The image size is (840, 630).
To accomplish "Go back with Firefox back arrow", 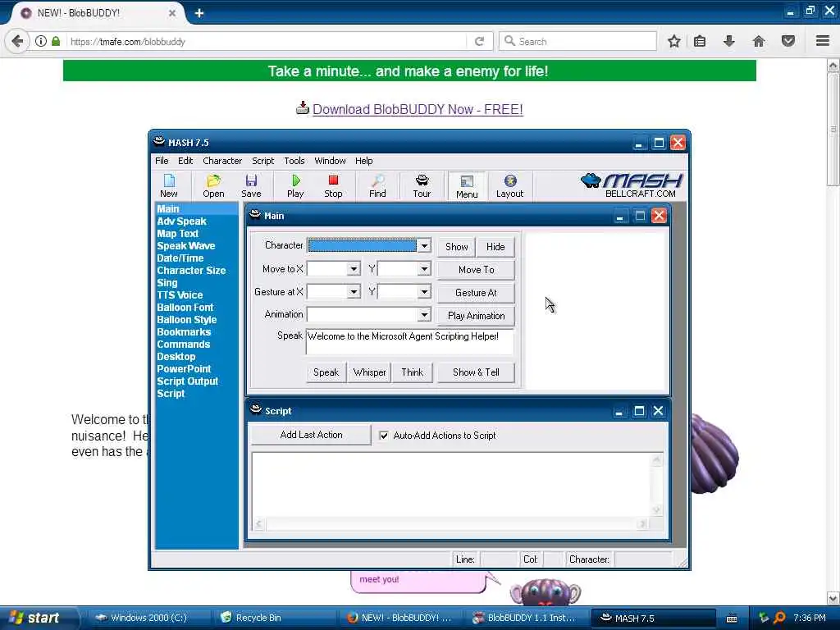I will pyautogui.click(x=17, y=41).
